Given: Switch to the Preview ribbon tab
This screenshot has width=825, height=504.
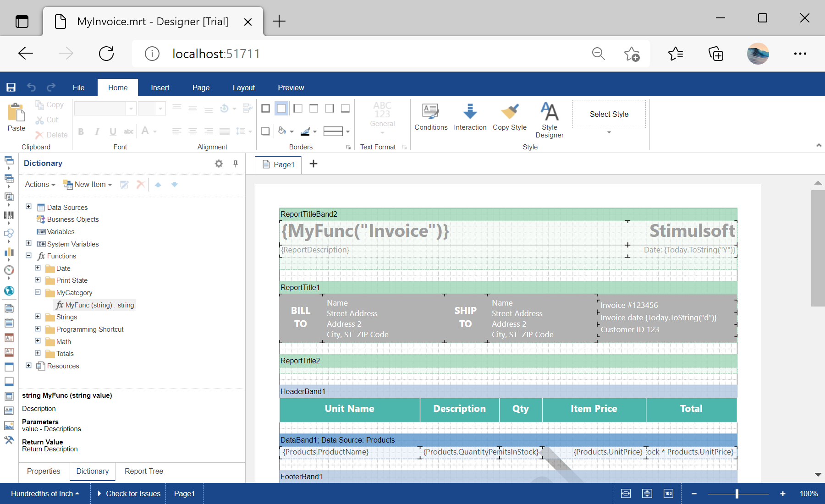Looking at the screenshot, I should [x=291, y=88].
